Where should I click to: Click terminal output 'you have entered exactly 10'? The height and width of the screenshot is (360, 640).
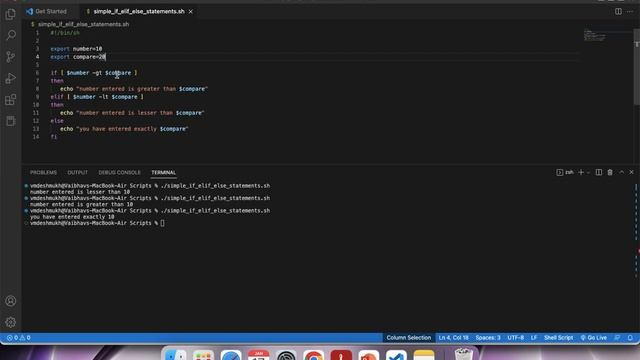coord(72,217)
